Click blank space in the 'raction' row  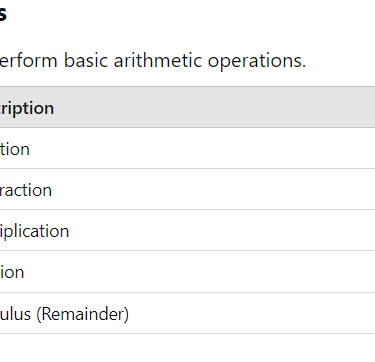point(213,189)
